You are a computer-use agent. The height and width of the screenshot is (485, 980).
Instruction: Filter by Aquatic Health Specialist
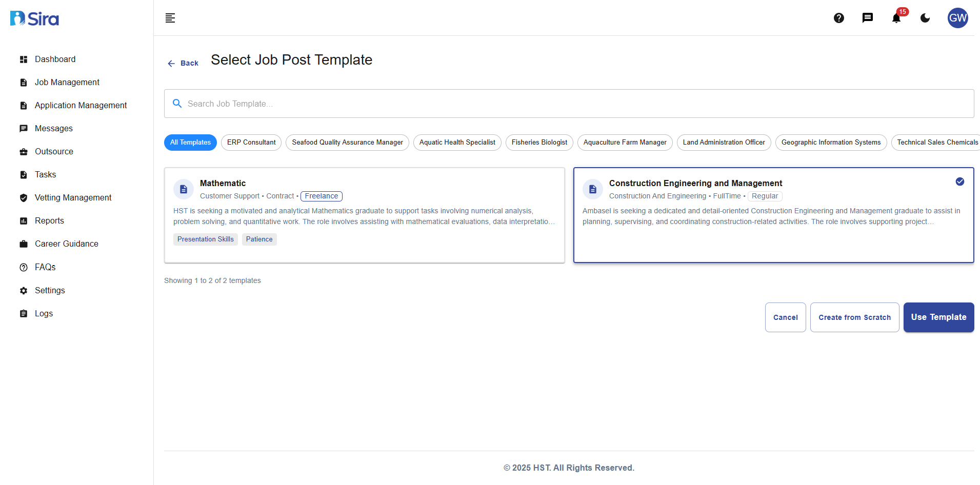pos(457,142)
